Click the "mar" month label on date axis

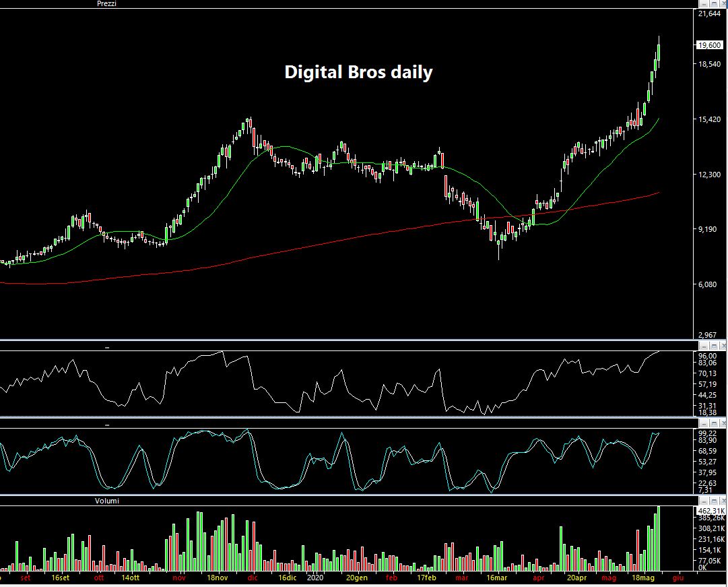click(462, 578)
